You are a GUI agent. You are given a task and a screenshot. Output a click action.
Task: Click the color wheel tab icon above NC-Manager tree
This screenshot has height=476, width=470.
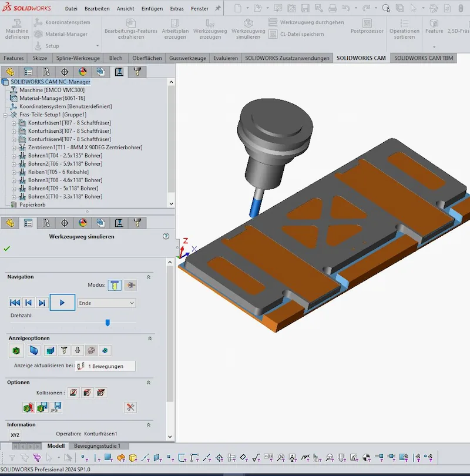click(x=82, y=72)
